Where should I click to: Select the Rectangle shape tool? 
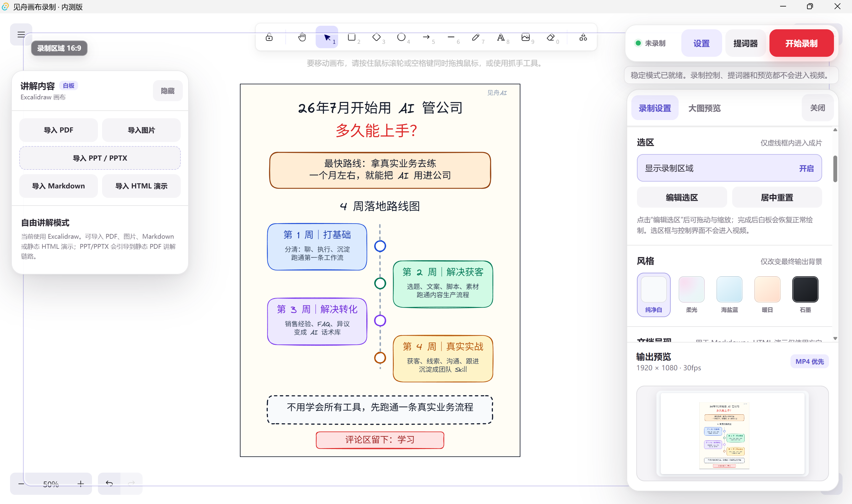click(352, 37)
